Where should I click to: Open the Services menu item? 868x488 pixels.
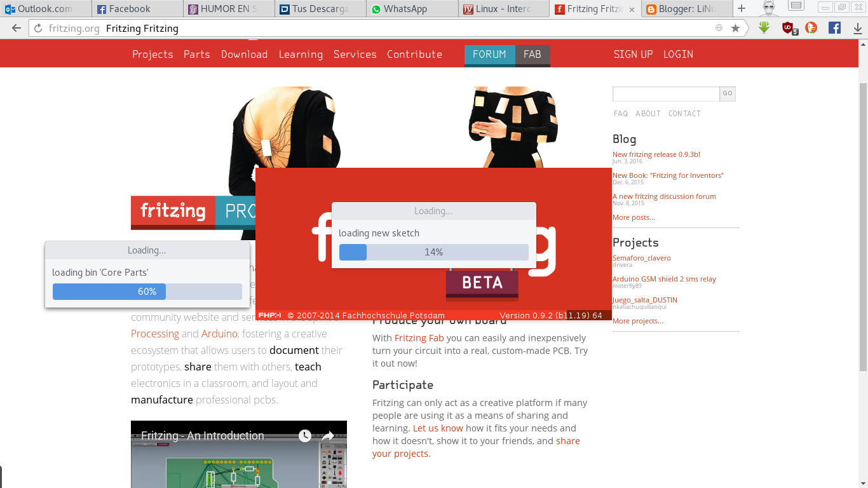click(x=355, y=55)
